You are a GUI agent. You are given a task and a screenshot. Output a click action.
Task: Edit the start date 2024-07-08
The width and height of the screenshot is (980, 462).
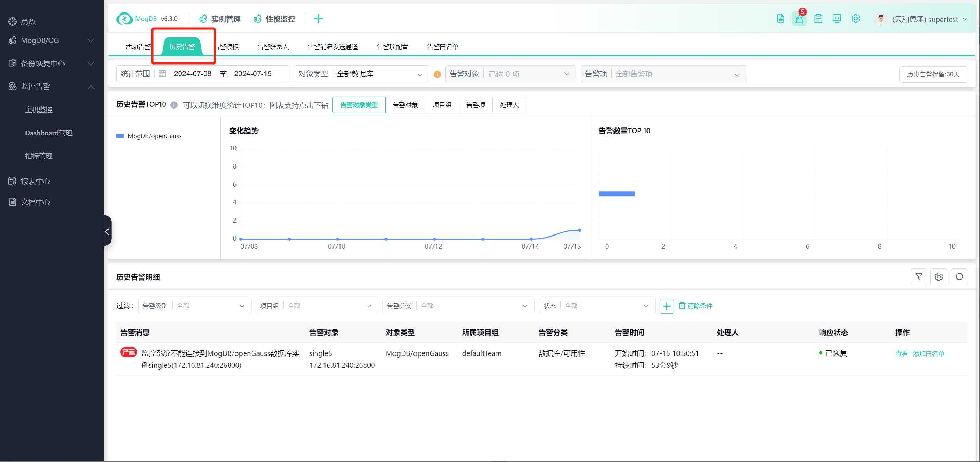(x=193, y=73)
